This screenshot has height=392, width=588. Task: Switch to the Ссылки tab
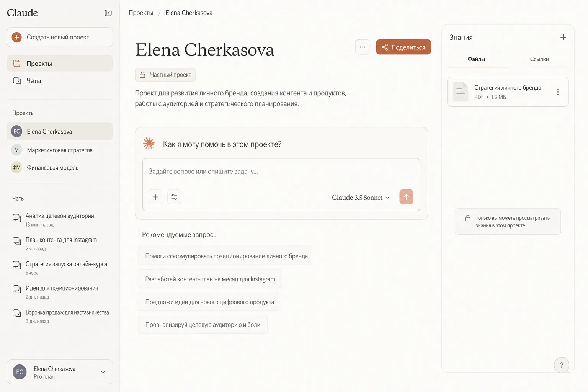(539, 59)
